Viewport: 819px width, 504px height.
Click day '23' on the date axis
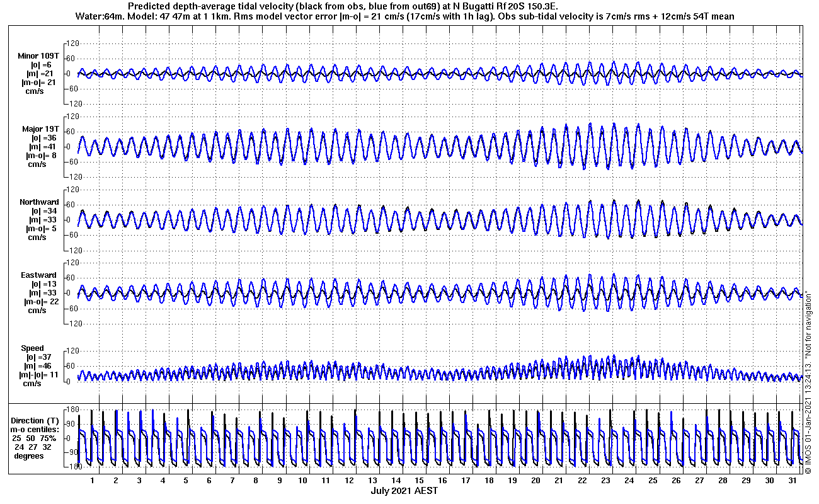tap(605, 480)
